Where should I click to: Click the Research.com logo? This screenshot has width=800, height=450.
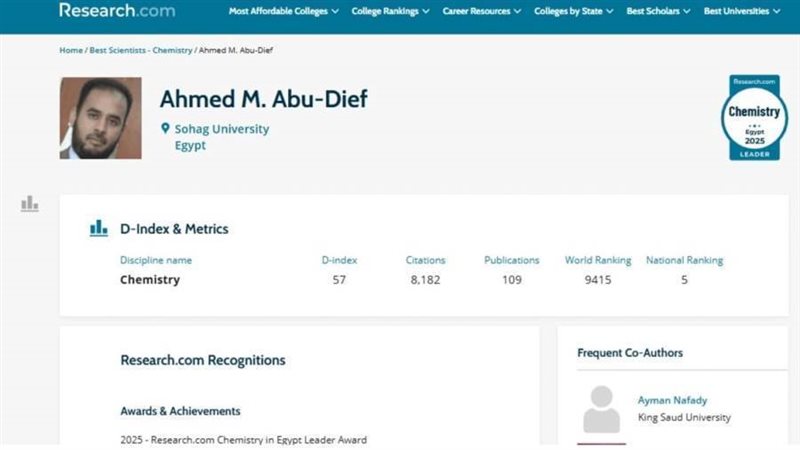(x=117, y=11)
